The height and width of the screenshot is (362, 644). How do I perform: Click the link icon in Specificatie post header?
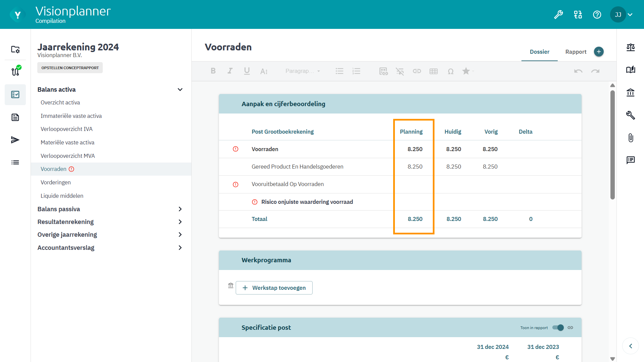pos(570,328)
